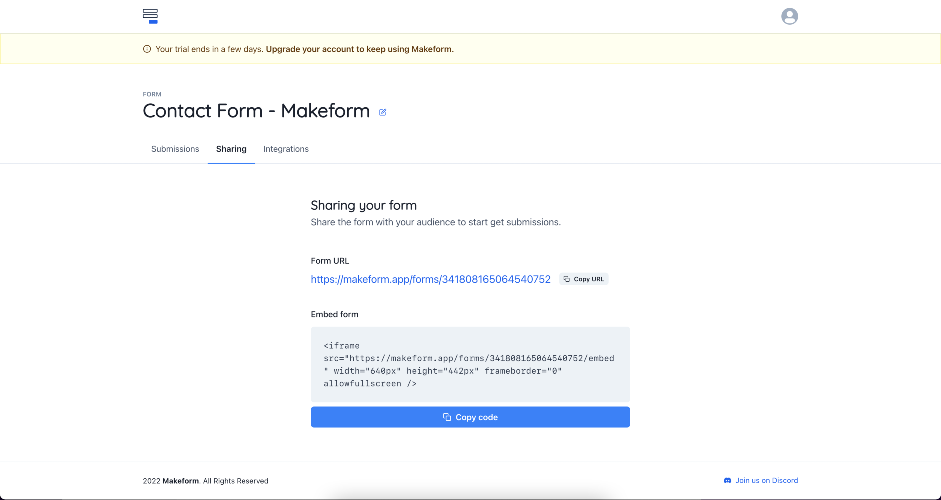This screenshot has height=500, width=941.
Task: Click the trial warning info icon
Action: click(x=147, y=49)
